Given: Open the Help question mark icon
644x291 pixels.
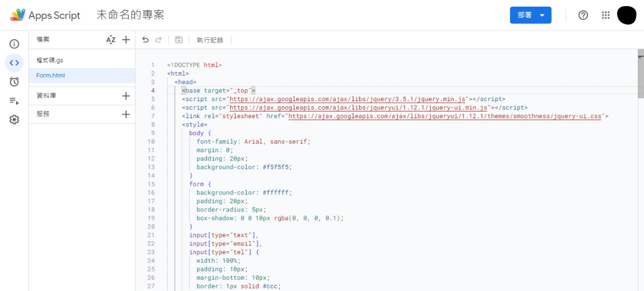Looking at the screenshot, I should (x=583, y=15).
